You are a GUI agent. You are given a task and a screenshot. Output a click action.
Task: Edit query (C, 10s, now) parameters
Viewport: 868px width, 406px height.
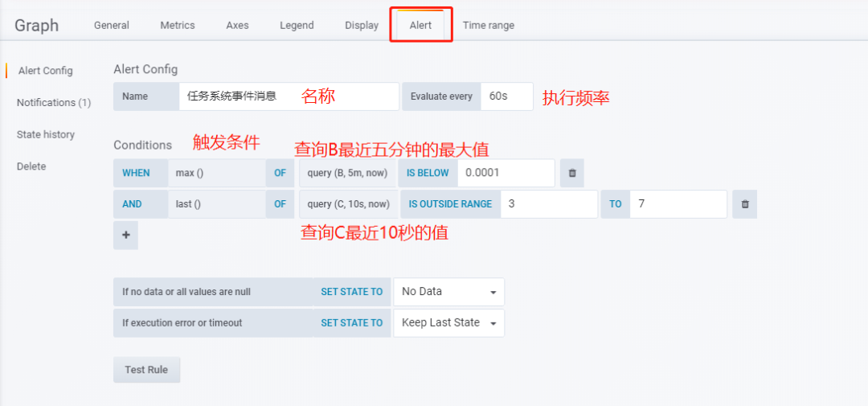349,204
